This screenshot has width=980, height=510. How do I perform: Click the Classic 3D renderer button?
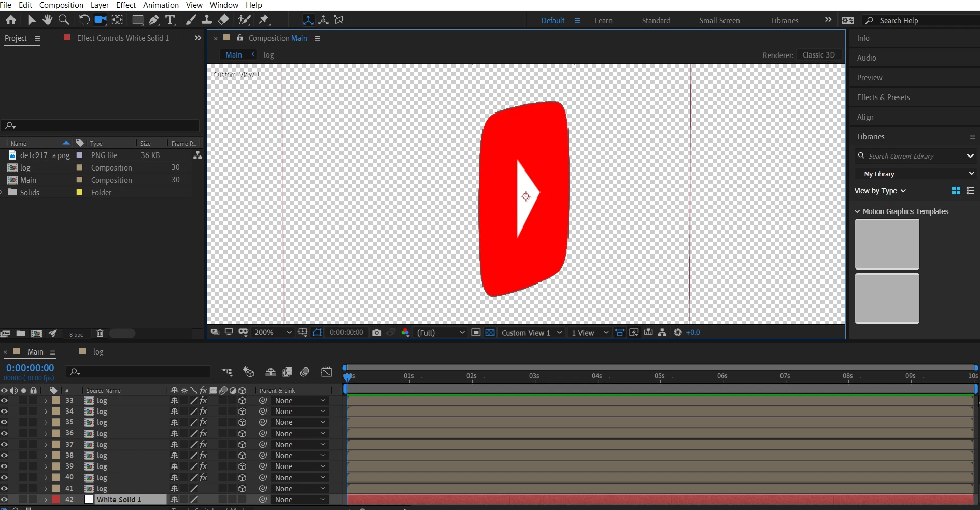point(818,55)
